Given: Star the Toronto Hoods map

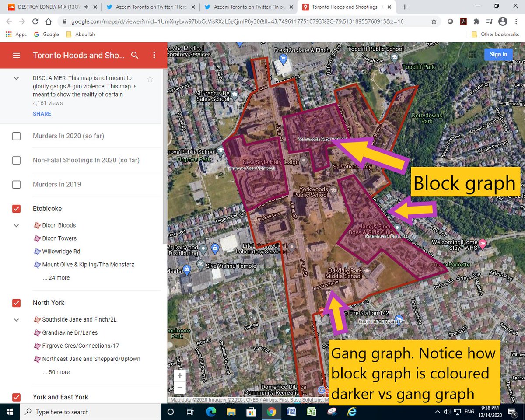Looking at the screenshot, I should pos(150,79).
